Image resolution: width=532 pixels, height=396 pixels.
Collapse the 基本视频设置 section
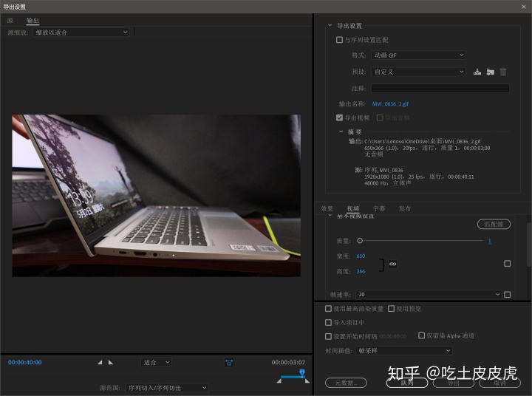tap(330, 216)
